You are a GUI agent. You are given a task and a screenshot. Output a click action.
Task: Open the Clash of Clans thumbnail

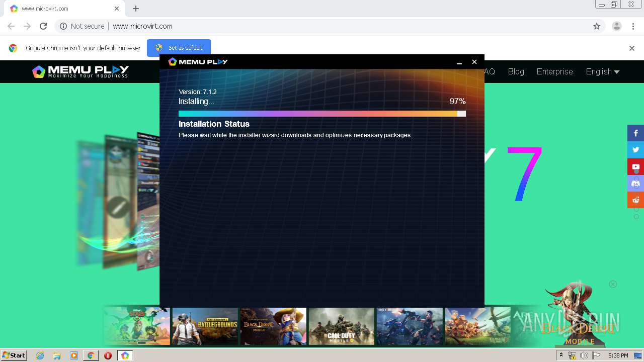point(478,326)
